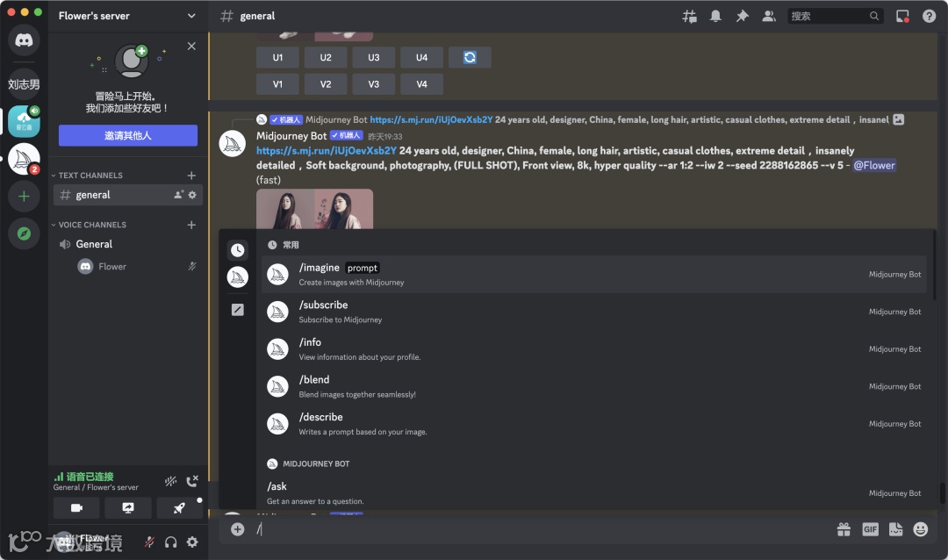Select the general text channel
The image size is (948, 560).
pos(127,195)
